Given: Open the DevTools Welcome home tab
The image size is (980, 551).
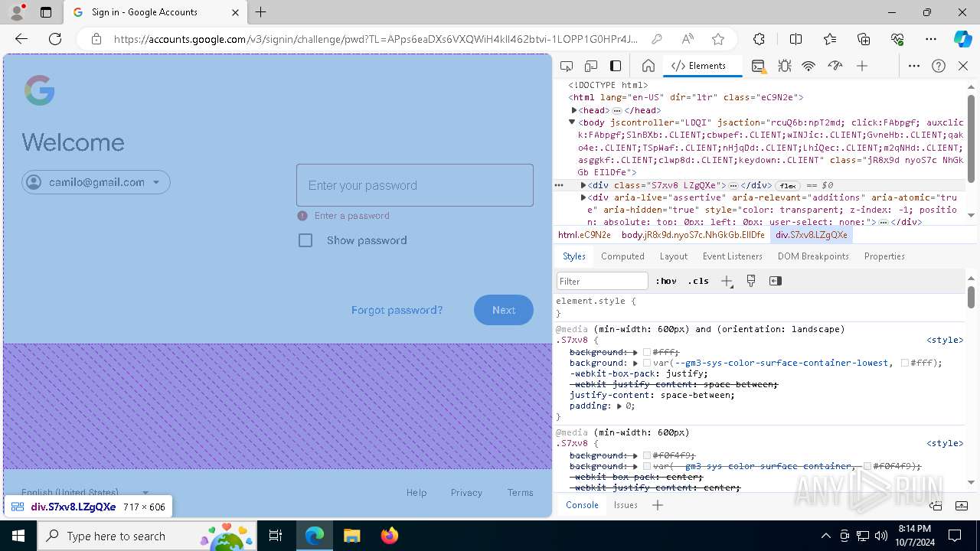Looking at the screenshot, I should (x=648, y=67).
